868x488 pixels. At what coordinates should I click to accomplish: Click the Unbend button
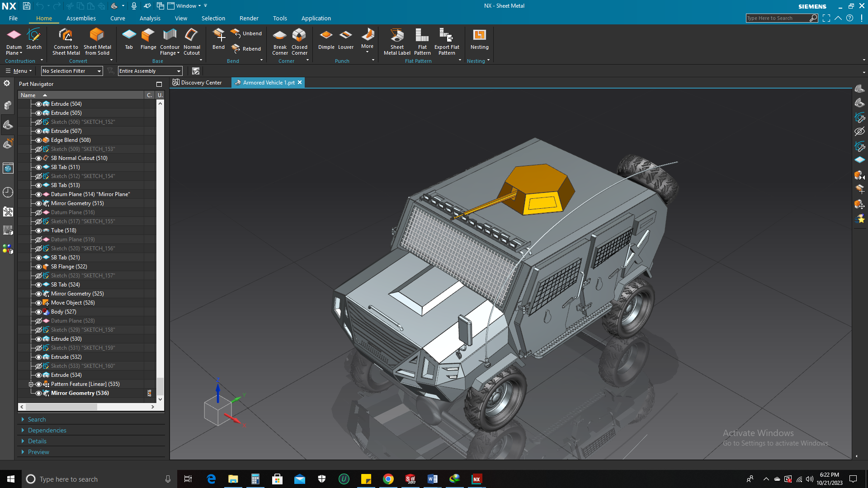click(x=246, y=33)
